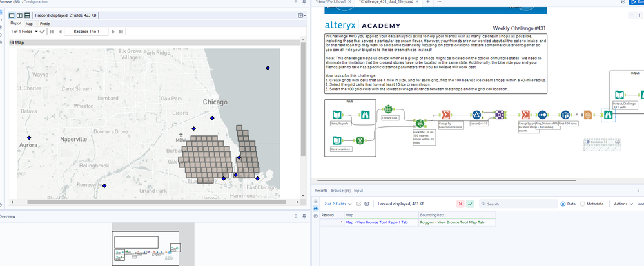Screen dimensions: 644x266
Task: Open the Actions dropdown in Results
Action: tap(623, 204)
